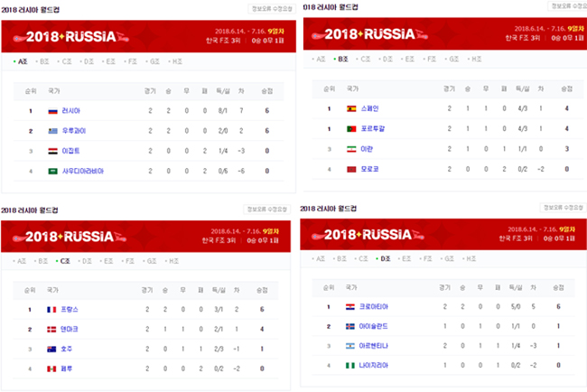Viewport: 587px width, 392px height.
Task: Click the Australia flag icon in Group C
Action: [x=51, y=349]
